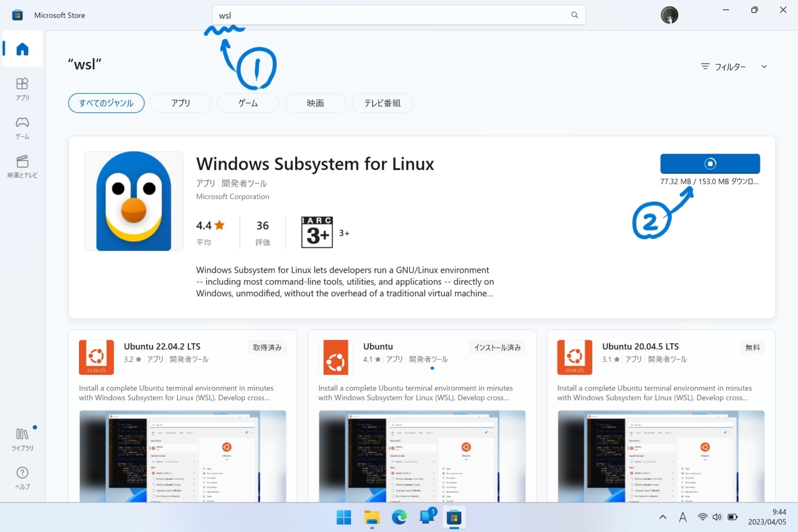798x532 pixels.
Task: Open the Ubuntu 22.04.2 LTS app icon
Action: click(96, 357)
